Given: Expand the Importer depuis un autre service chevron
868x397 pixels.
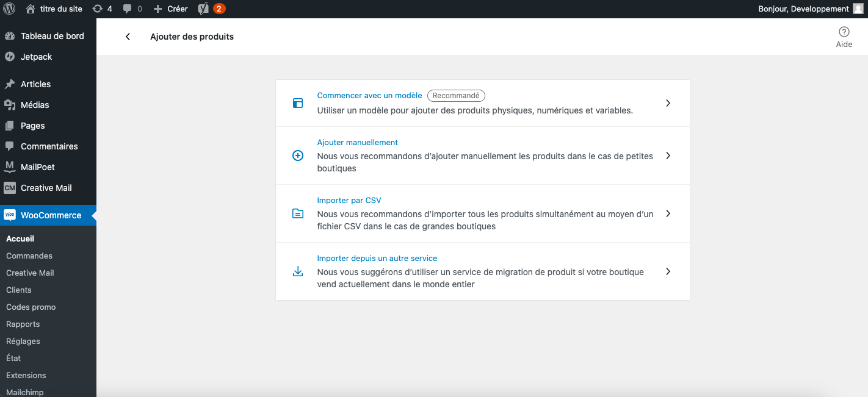Looking at the screenshot, I should coord(668,271).
